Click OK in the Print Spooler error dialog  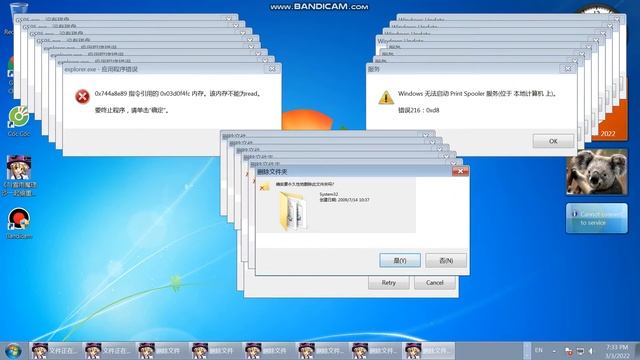click(x=553, y=141)
